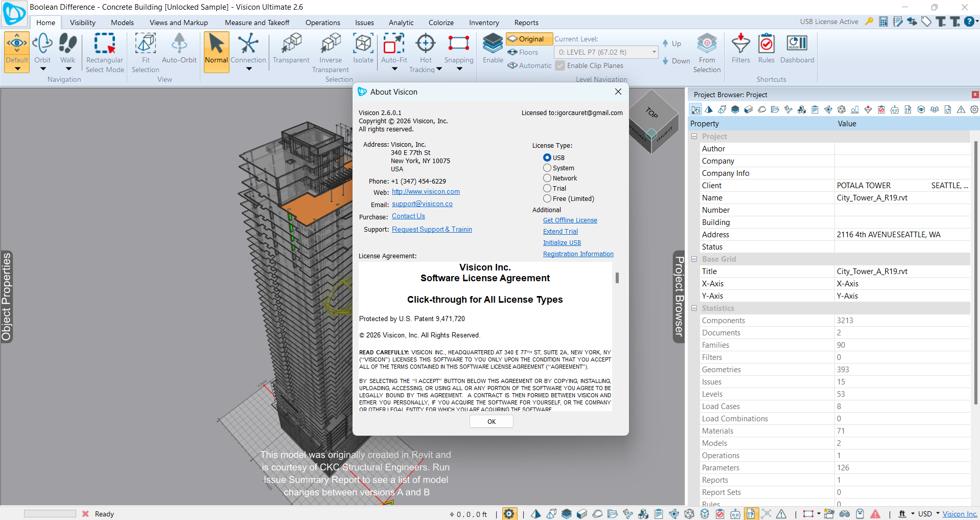Switch level view to Floors
980x520 pixels.
(x=523, y=52)
